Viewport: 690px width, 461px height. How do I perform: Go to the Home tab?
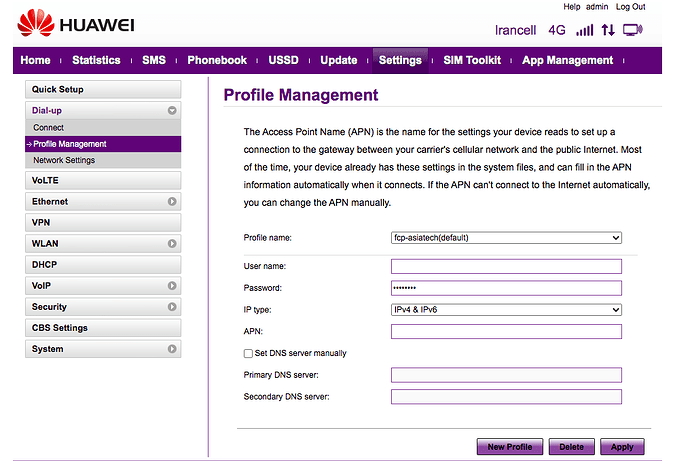coord(35,60)
